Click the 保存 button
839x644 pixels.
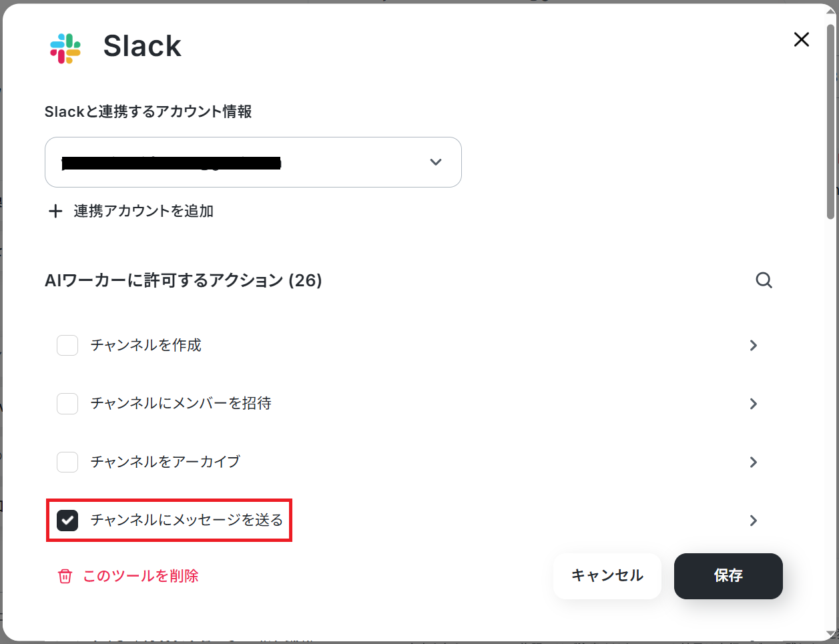coord(728,576)
